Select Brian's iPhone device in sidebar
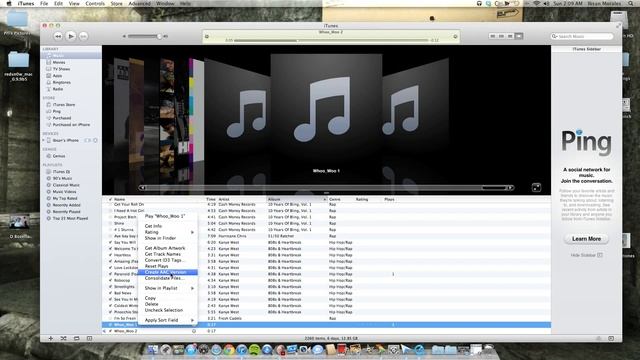The image size is (640, 360). coord(65,140)
